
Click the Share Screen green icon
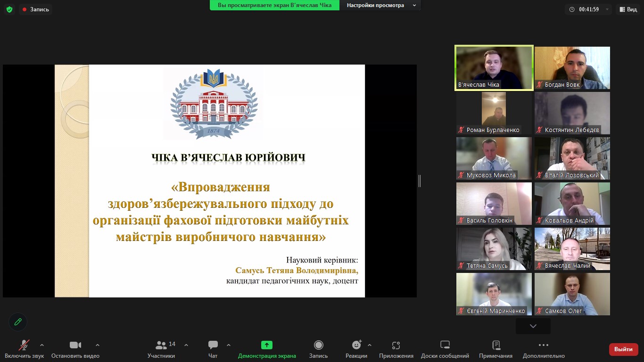267,345
